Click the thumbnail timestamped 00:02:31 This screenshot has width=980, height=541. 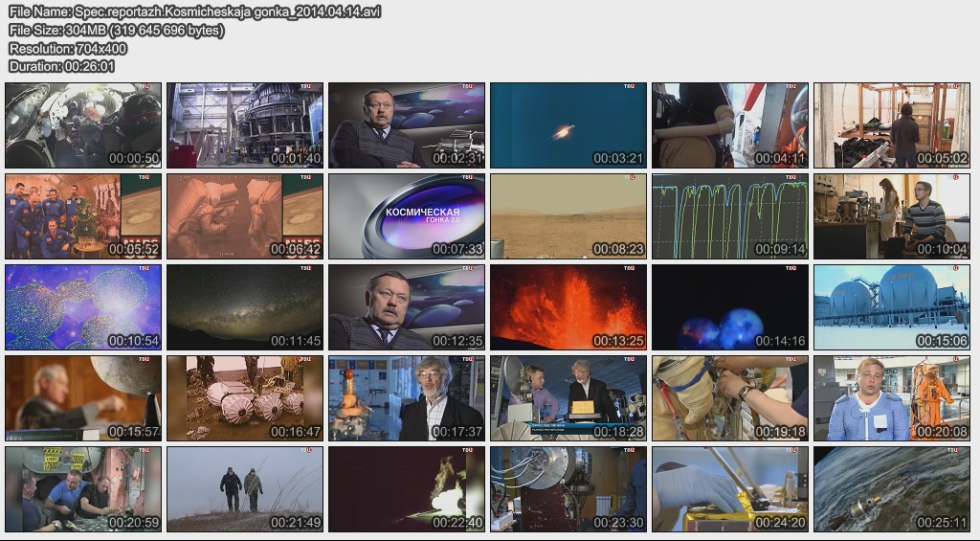[407, 125]
